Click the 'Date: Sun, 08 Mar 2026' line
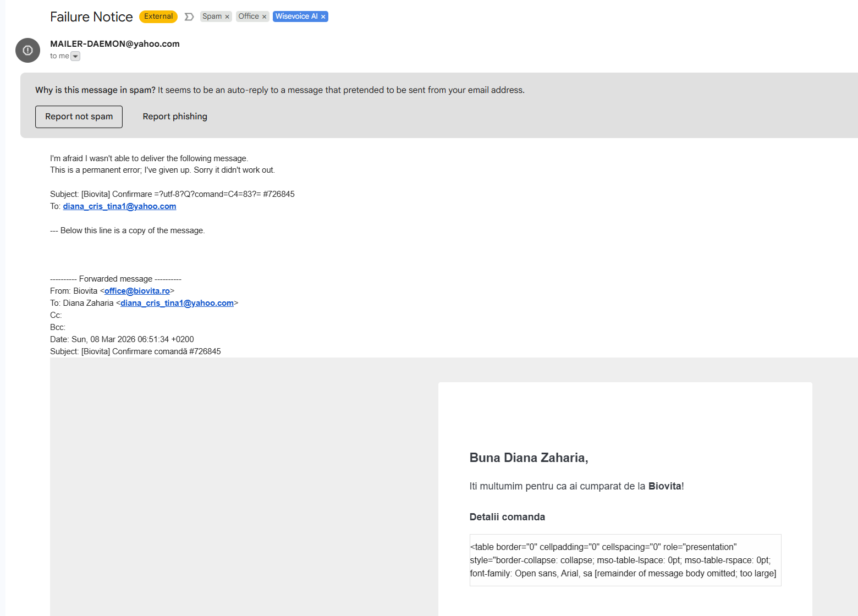Image resolution: width=858 pixels, height=616 pixels. 122,339
